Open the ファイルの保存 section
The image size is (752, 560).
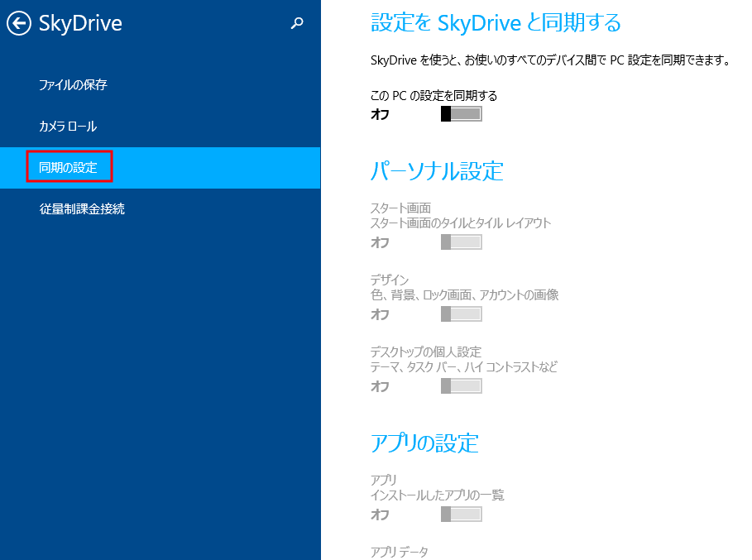(73, 85)
